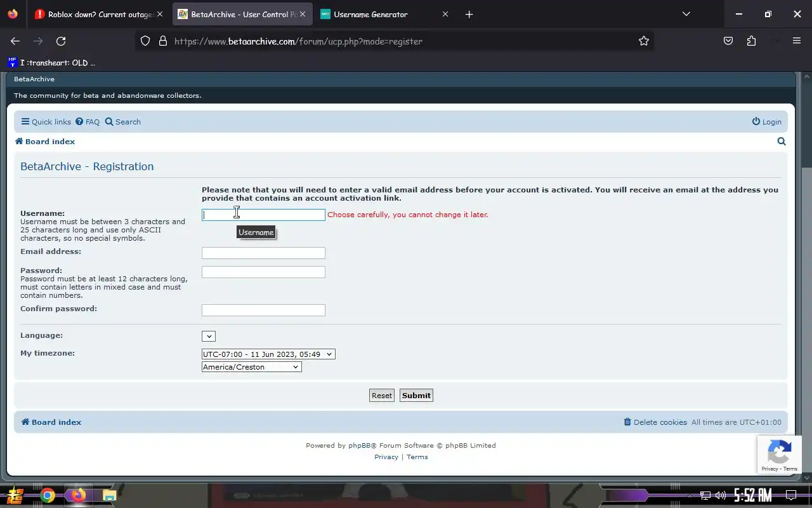Click Delete cookies link
Viewport: 812px width, 508px height.
point(655,422)
